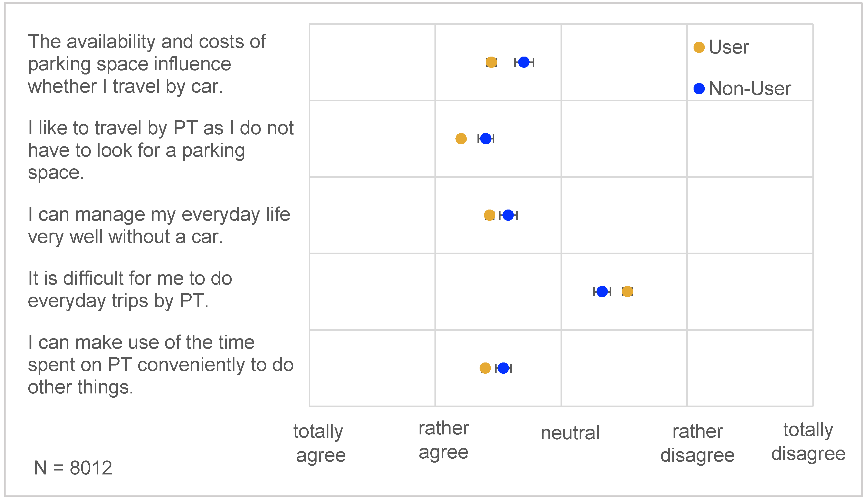Select the "User" legend label text
This screenshot has height=501, width=868.
point(728,47)
